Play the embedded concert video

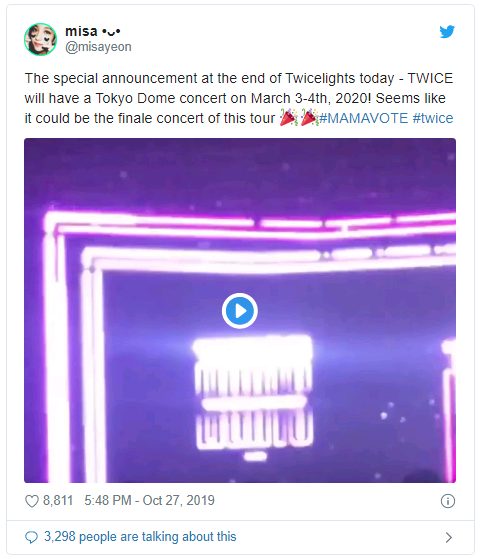coord(240,311)
